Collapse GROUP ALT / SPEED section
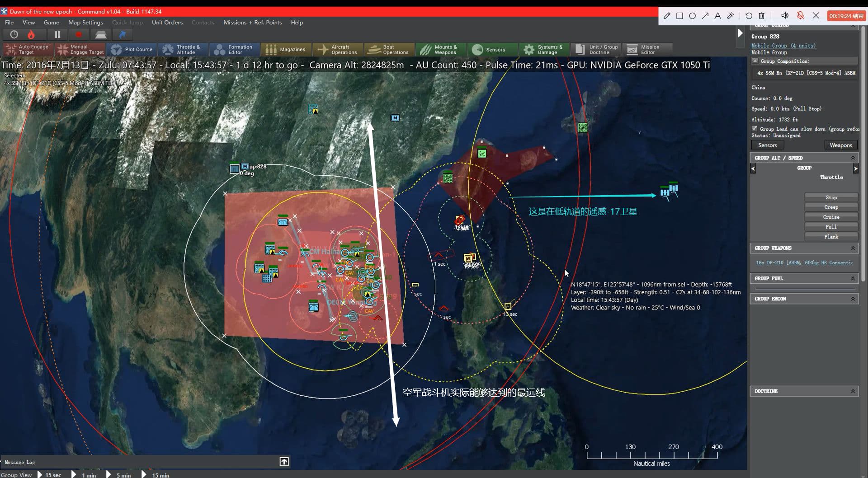 [853, 158]
